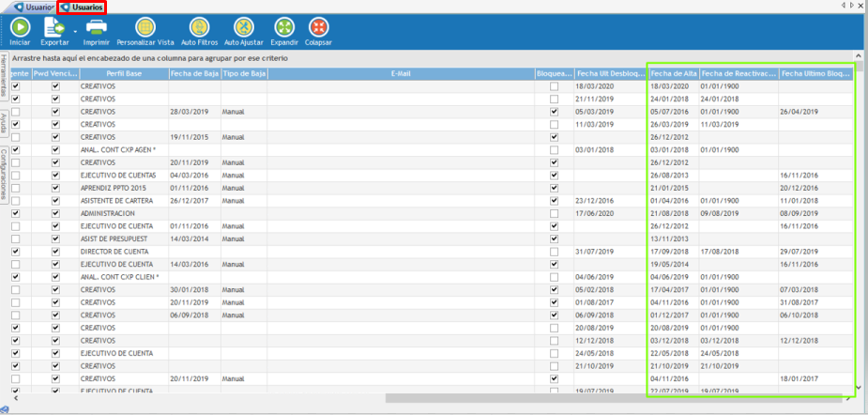Image resolution: width=868 pixels, height=415 pixels.
Task: Sort by the Perfil Base column header
Action: click(x=123, y=73)
